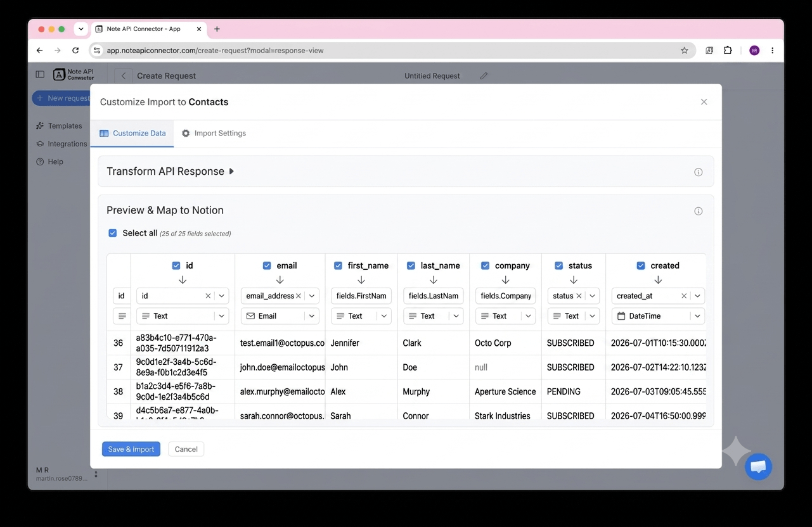The height and width of the screenshot is (527, 812).
Task: Open the browser extensions puzzle icon
Action: [728, 51]
